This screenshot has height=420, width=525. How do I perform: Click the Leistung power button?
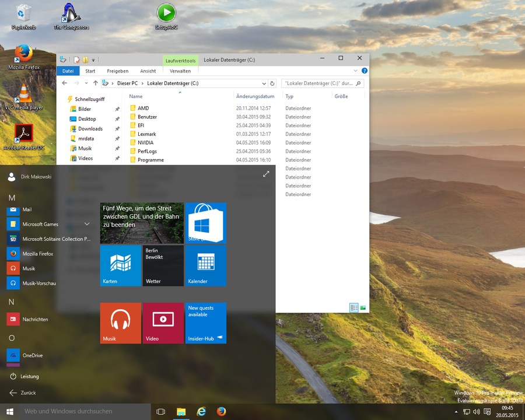[x=24, y=376]
